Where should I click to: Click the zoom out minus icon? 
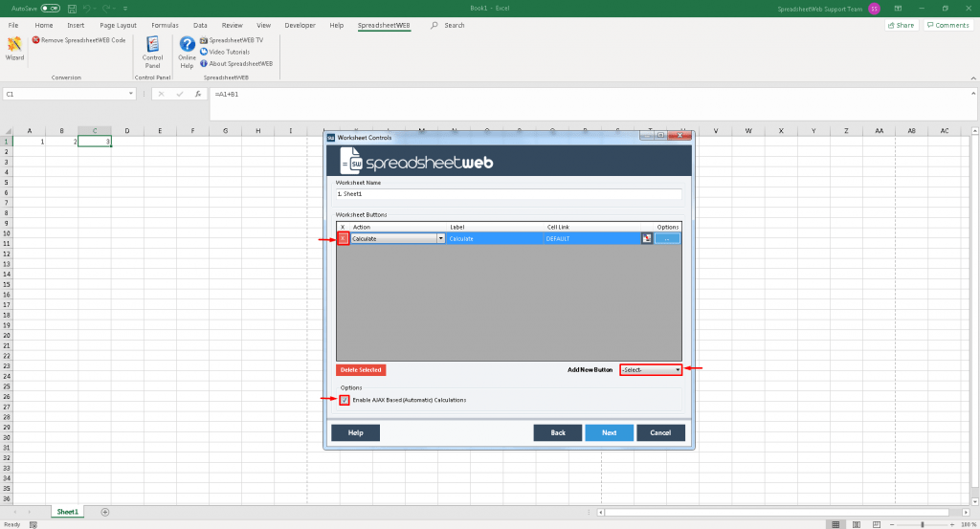point(892,524)
